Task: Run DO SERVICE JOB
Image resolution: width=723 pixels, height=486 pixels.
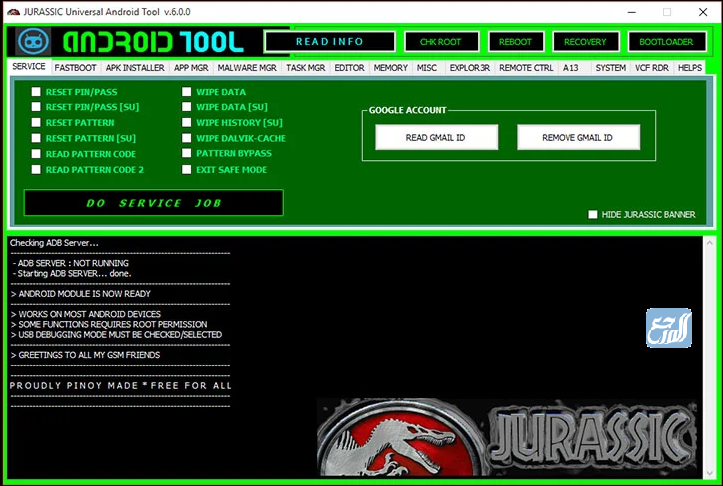Action: (154, 203)
